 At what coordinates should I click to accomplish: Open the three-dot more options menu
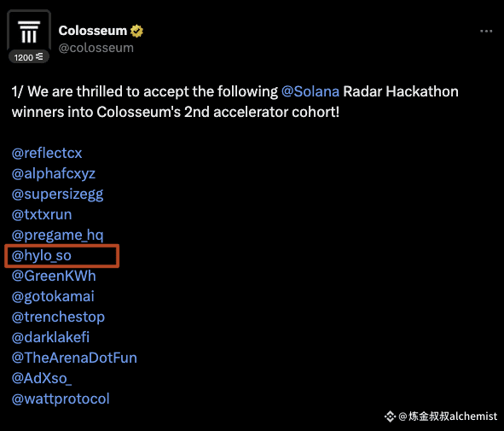point(486,32)
